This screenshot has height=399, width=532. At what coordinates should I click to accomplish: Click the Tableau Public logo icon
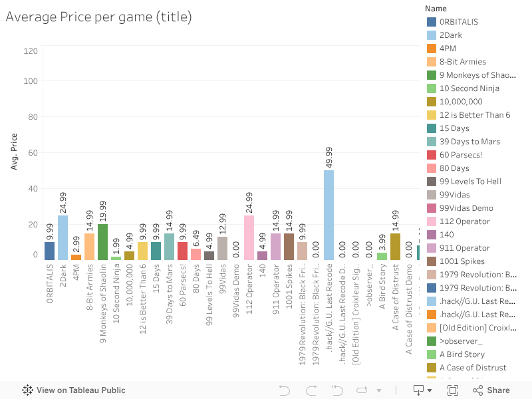pyautogui.click(x=28, y=390)
